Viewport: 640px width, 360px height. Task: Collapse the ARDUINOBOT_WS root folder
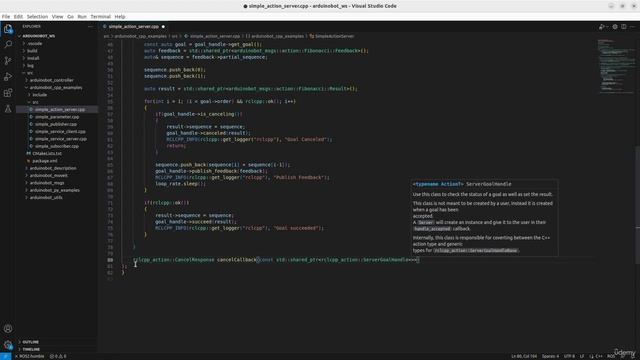[57, 36]
